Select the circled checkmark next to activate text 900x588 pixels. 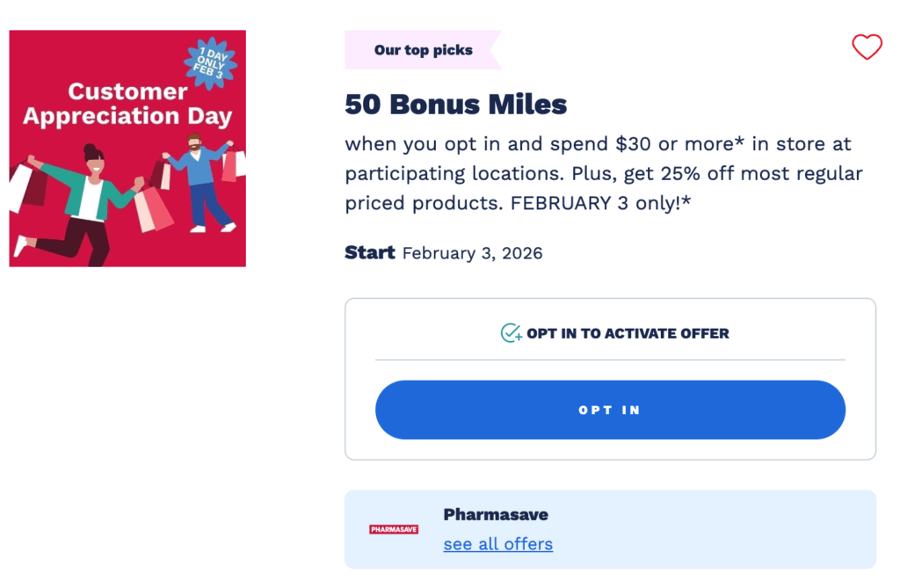510,333
